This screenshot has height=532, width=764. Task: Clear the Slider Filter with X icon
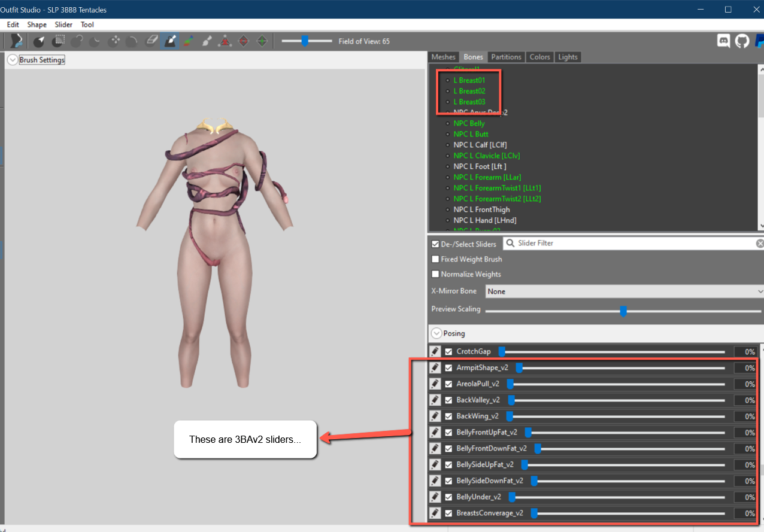tap(760, 244)
